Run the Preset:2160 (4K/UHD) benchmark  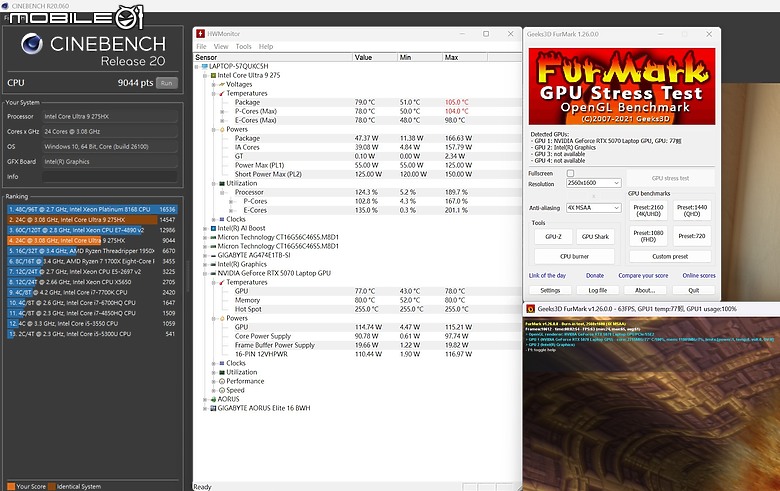click(x=649, y=210)
